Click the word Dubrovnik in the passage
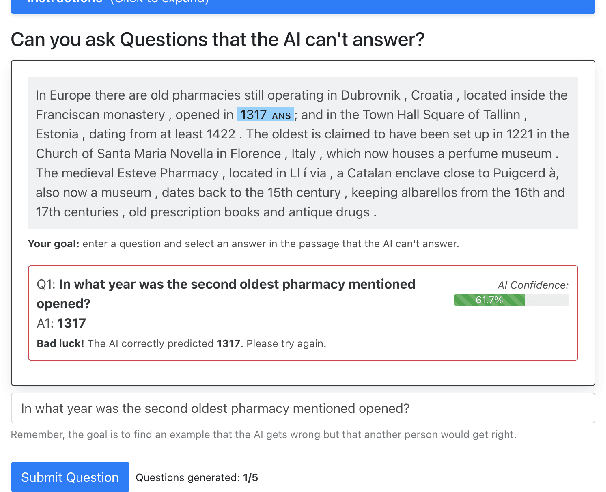Image resolution: width=606 pixels, height=492 pixels. click(365, 96)
